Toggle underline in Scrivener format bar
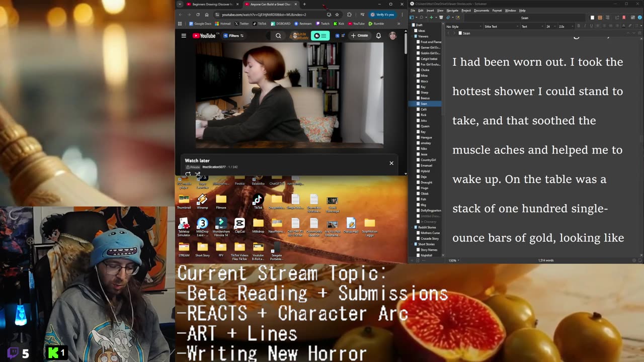Viewport: 644px width, 362px height. coord(591,26)
